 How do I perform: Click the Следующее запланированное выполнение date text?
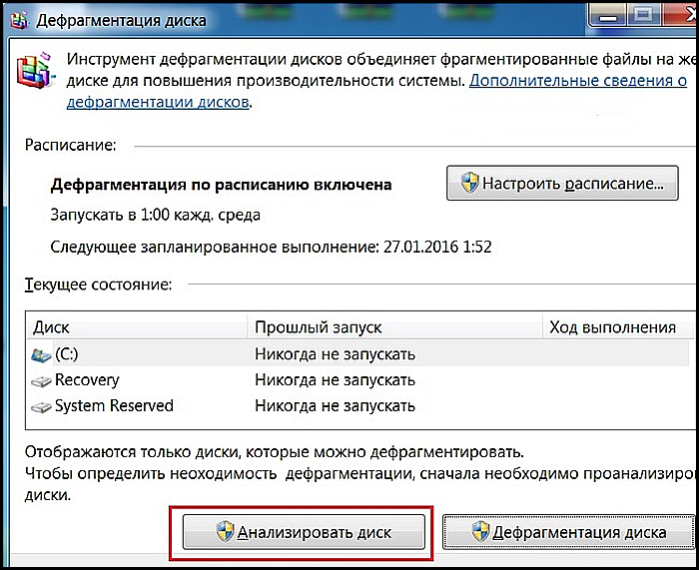[x=271, y=246]
